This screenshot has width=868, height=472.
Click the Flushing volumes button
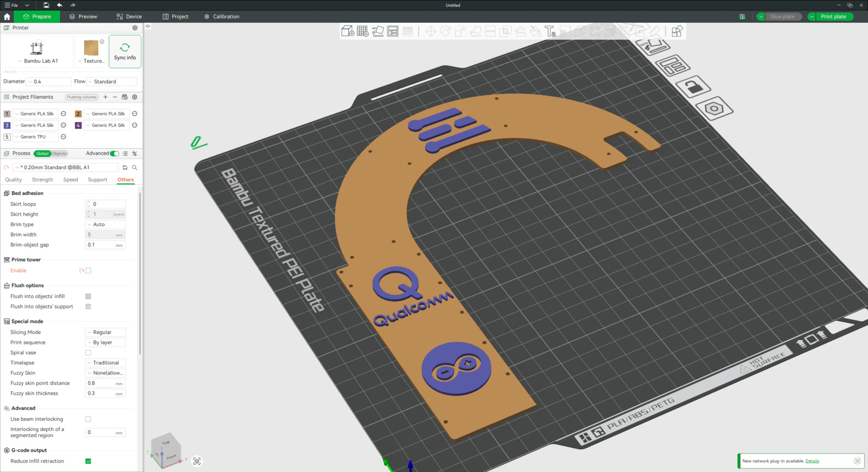coord(82,97)
